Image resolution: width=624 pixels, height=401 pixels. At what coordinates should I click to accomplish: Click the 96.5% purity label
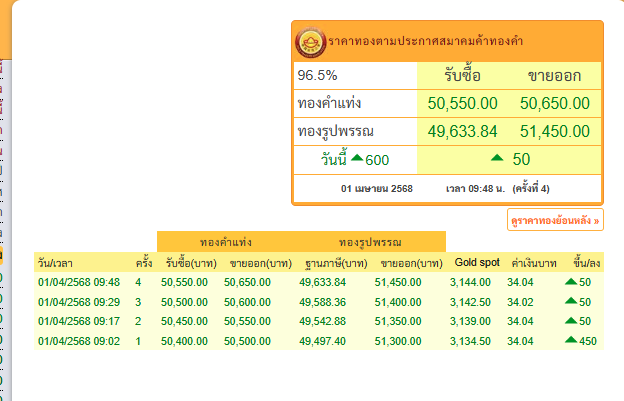tap(317, 75)
